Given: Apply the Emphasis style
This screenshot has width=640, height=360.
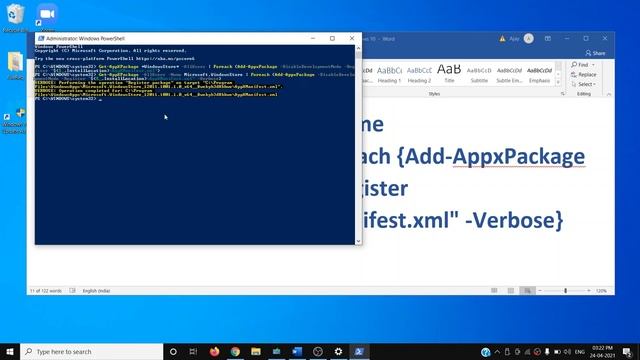Looking at the screenshot, I should pos(539,74).
